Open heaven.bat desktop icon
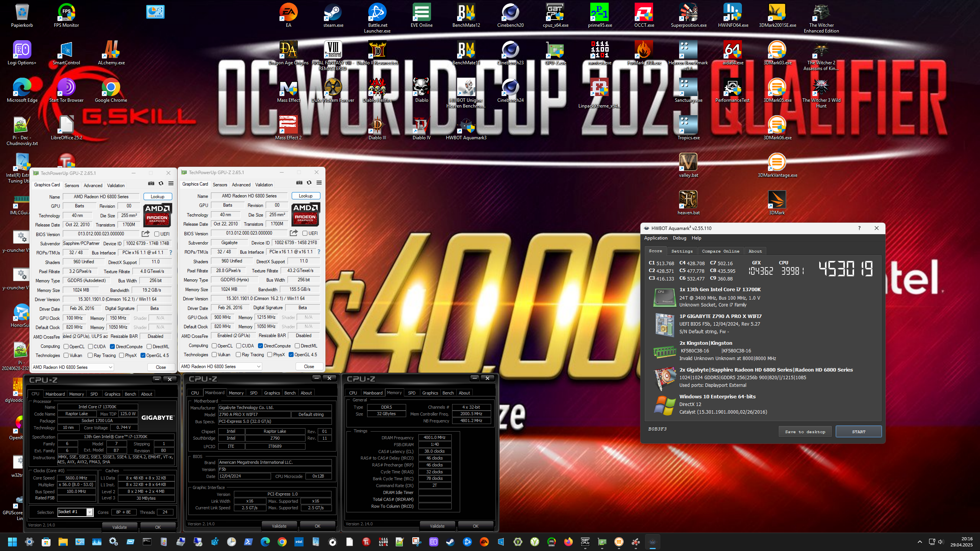980x551 pixels. pyautogui.click(x=688, y=203)
